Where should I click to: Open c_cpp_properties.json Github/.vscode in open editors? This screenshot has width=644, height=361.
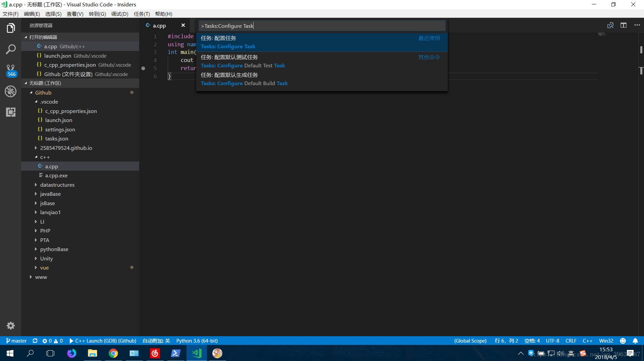pos(80,65)
